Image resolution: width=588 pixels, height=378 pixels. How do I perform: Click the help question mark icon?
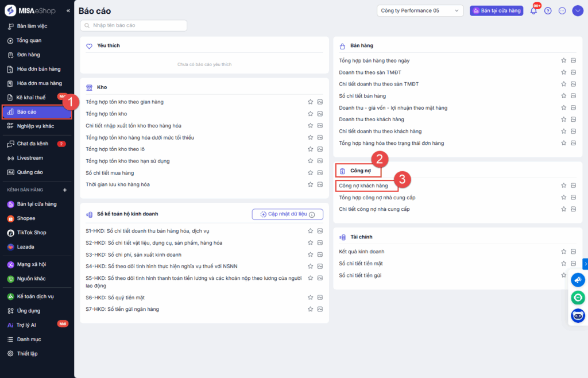point(548,11)
